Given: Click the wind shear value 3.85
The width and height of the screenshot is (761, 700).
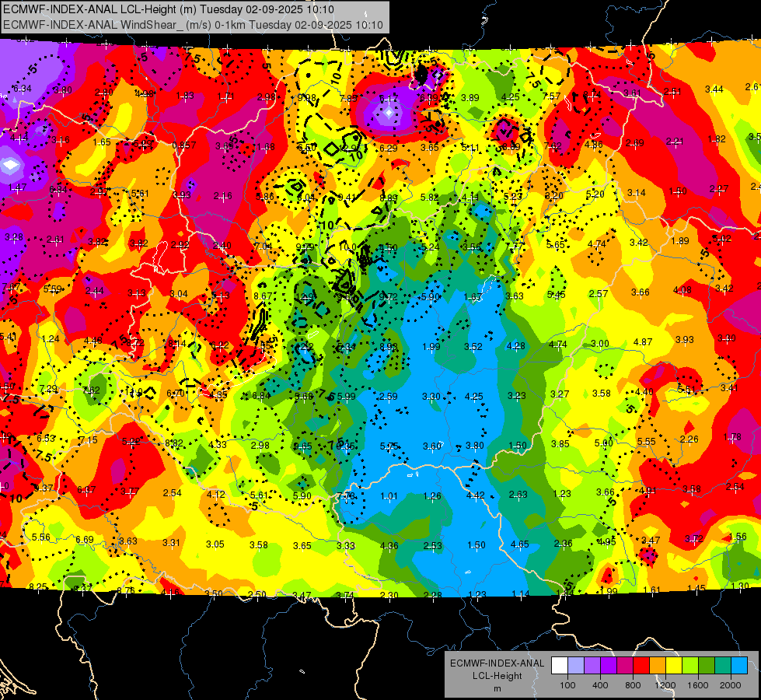Looking at the screenshot, I should (x=560, y=443).
